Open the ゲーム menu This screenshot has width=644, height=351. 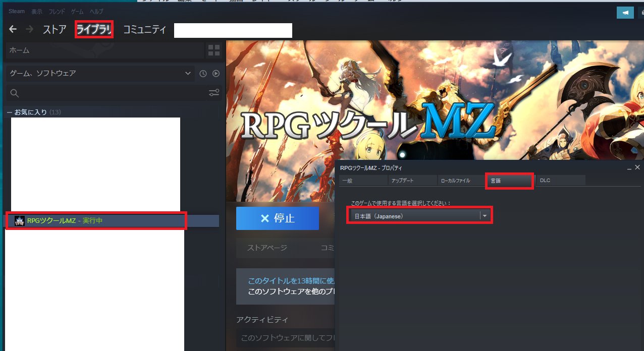click(77, 11)
